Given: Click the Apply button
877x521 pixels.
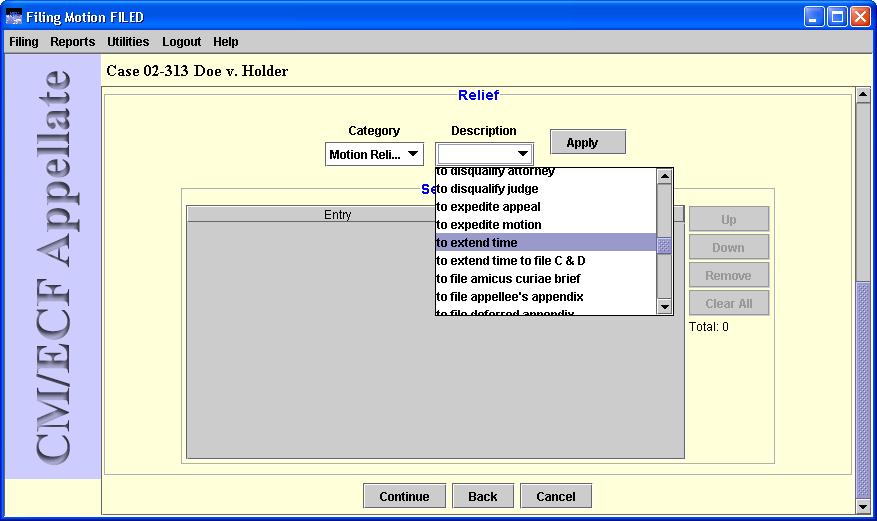Looking at the screenshot, I should pyautogui.click(x=588, y=142).
